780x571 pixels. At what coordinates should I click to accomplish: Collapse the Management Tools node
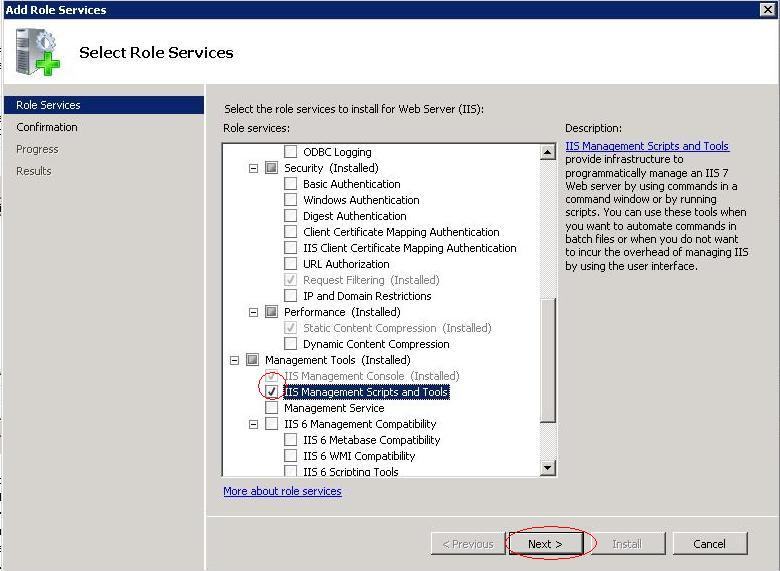coord(235,360)
